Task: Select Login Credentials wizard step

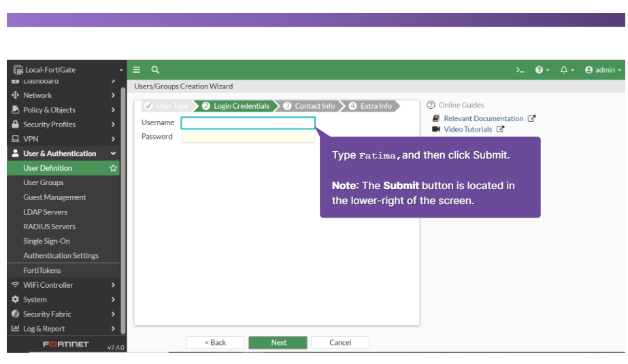Action: click(x=236, y=106)
